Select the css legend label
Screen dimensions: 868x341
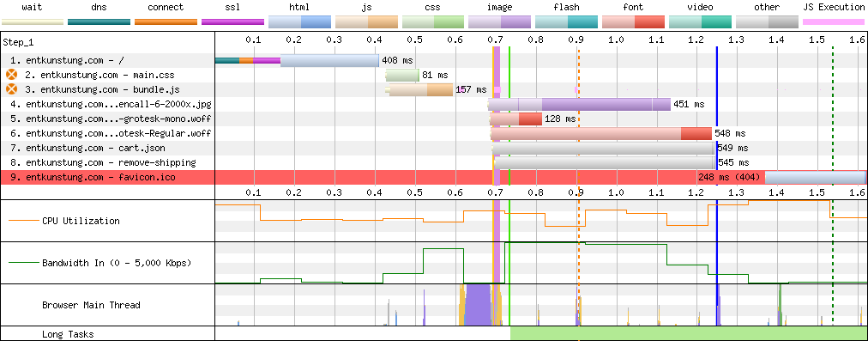(433, 8)
